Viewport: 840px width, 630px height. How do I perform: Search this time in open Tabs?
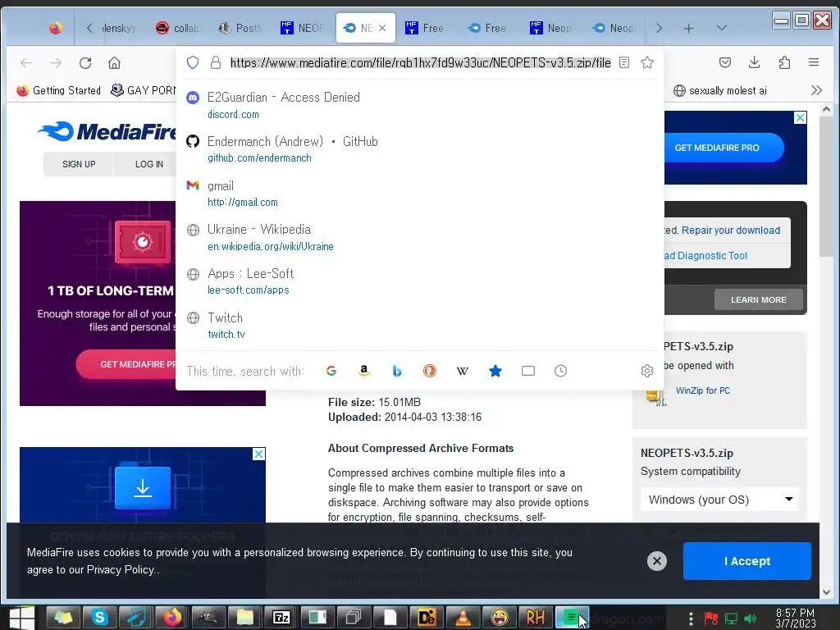tap(528, 371)
